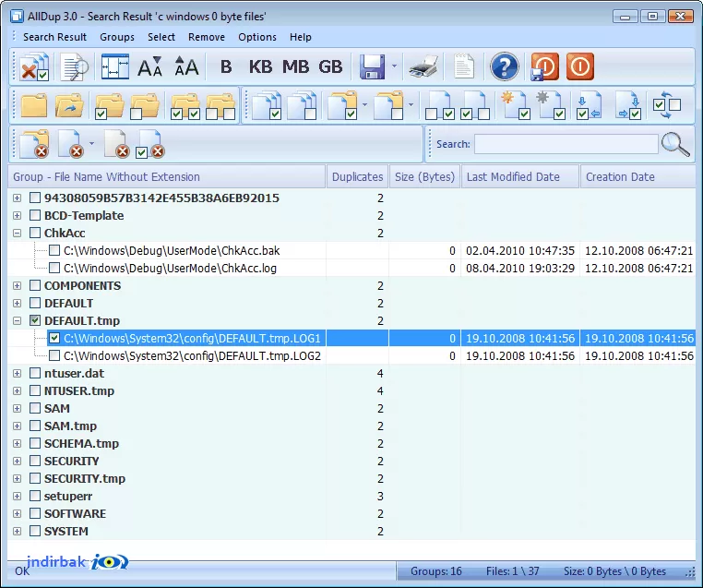This screenshot has height=588, width=703.
Task: Expand the BCD-Template group
Action: pyautogui.click(x=17, y=215)
